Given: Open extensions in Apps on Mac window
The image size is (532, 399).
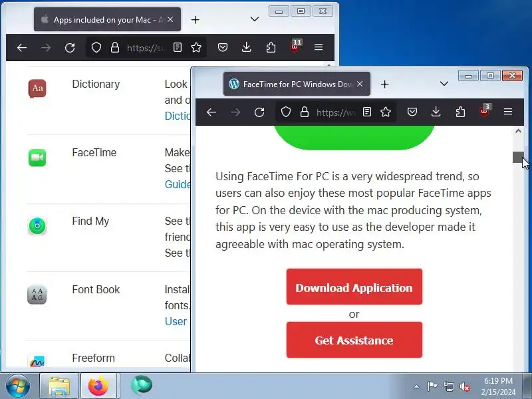Looking at the screenshot, I should click(271, 47).
